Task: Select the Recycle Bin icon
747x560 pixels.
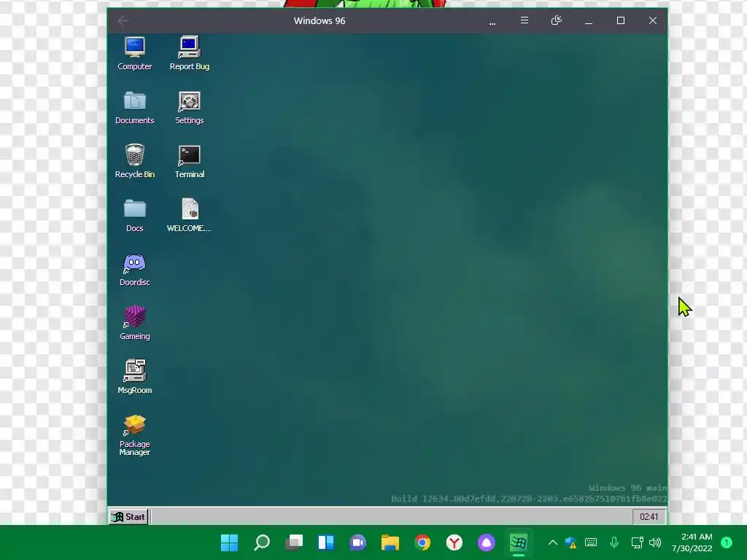Action: 135,161
